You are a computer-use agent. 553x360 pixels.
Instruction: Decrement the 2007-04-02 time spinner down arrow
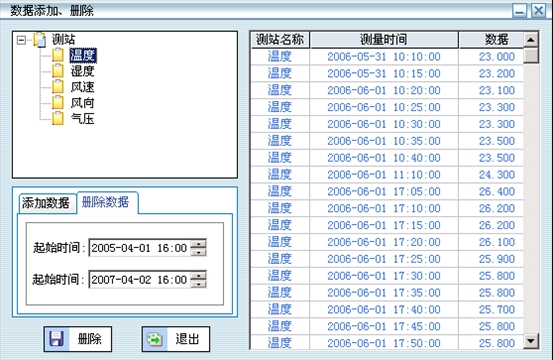click(199, 284)
